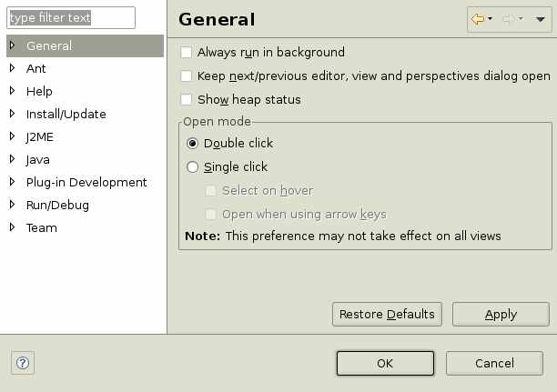This screenshot has width=557, height=392.
Task: Click the Restore Defaults button
Action: pyautogui.click(x=387, y=315)
